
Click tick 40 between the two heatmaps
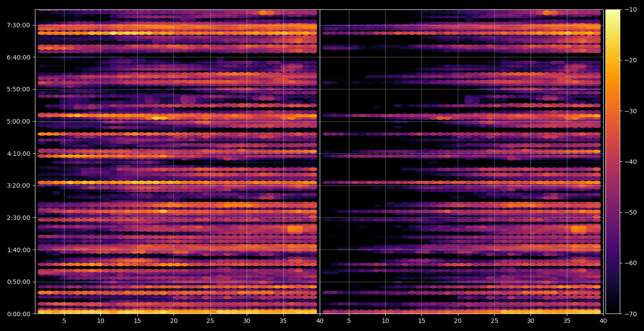click(320, 321)
